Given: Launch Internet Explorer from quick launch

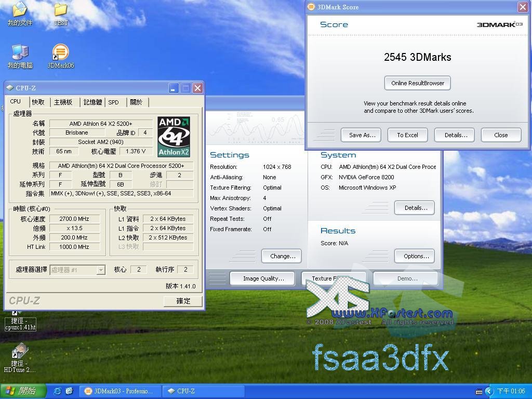Looking at the screenshot, I should click(58, 391).
